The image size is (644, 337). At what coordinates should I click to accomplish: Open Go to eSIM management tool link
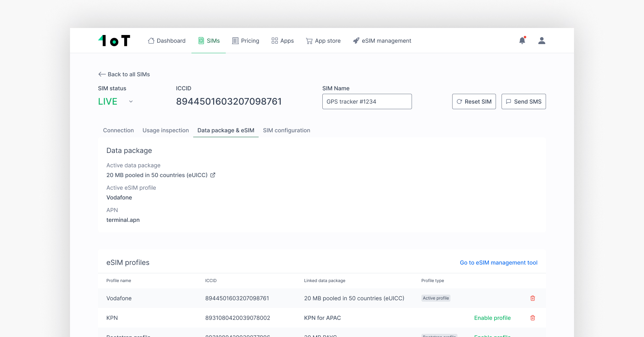point(498,262)
